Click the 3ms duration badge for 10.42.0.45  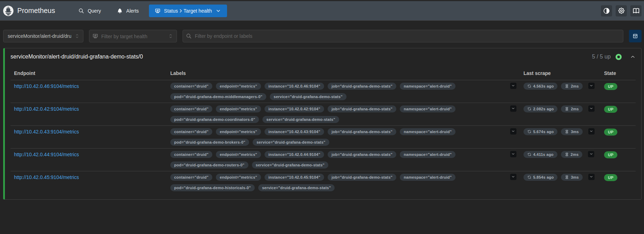[572, 177]
